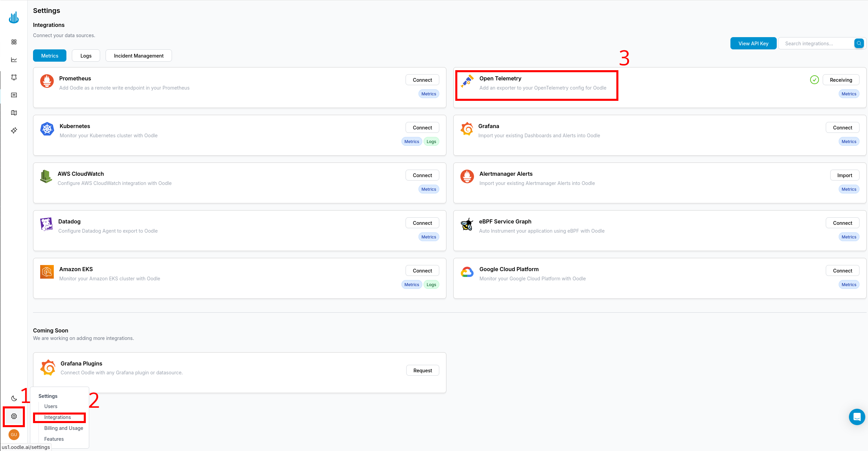Image resolution: width=868 pixels, height=451 pixels.
Task: Click the settings gear icon
Action: click(14, 416)
